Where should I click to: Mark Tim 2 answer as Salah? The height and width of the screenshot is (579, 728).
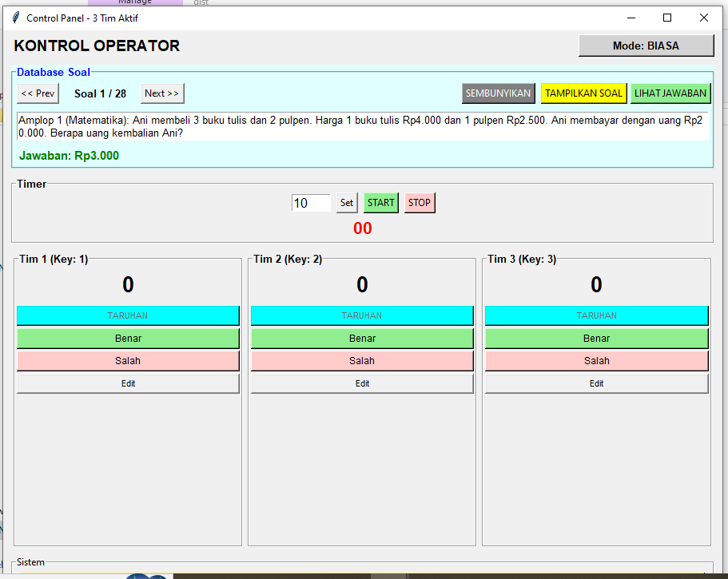tap(362, 361)
